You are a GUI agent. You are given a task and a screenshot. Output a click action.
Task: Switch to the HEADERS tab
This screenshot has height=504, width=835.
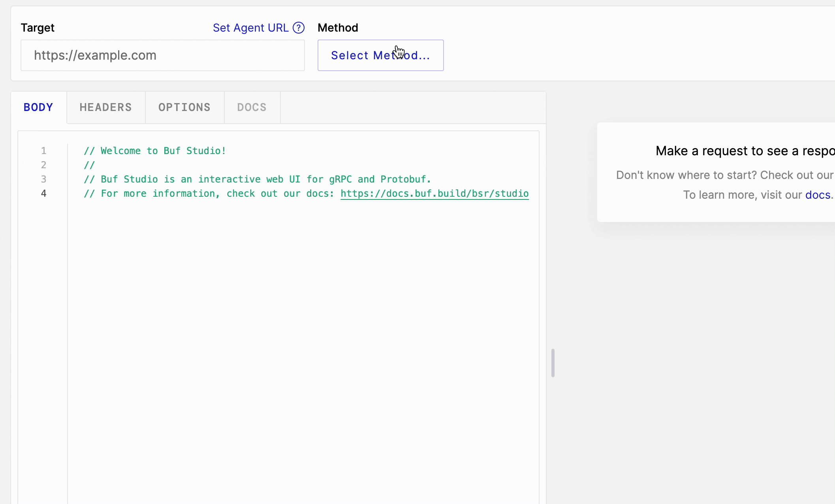point(105,107)
